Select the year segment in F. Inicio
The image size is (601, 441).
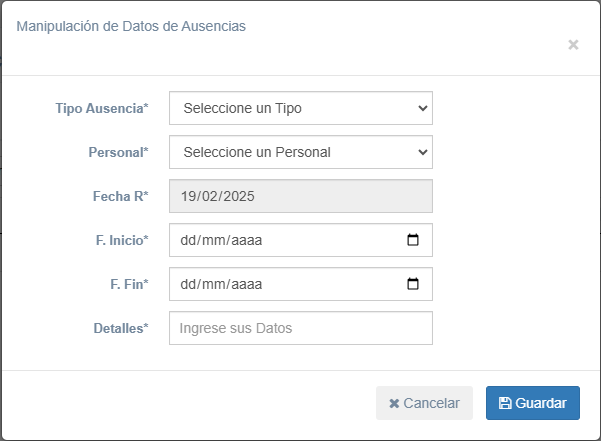[246, 240]
